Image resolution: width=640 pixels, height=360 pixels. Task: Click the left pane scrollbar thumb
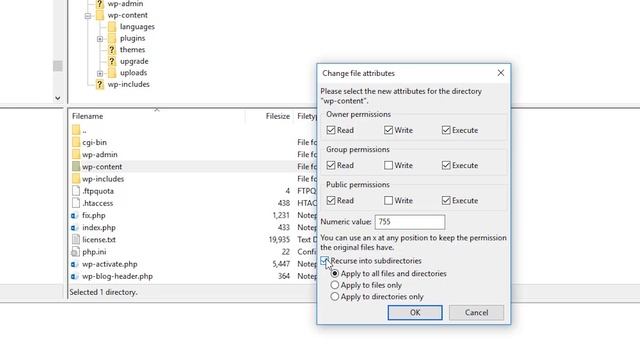pos(58,66)
